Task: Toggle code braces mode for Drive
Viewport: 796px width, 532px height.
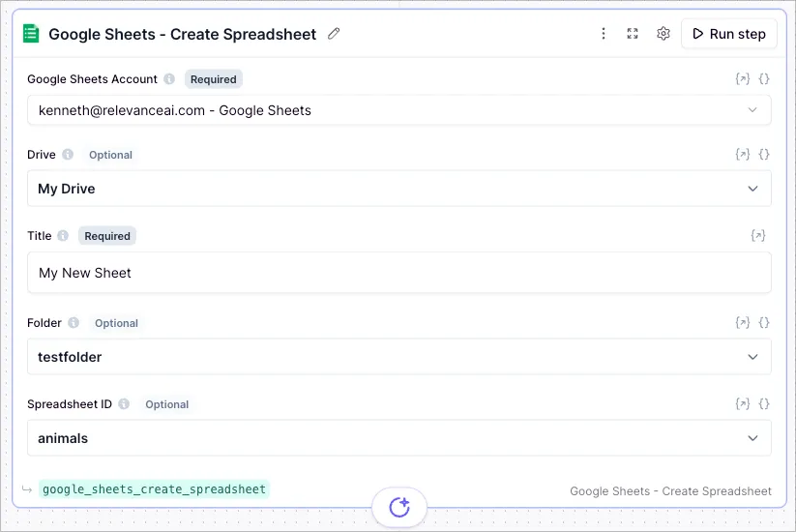Action: click(x=763, y=155)
